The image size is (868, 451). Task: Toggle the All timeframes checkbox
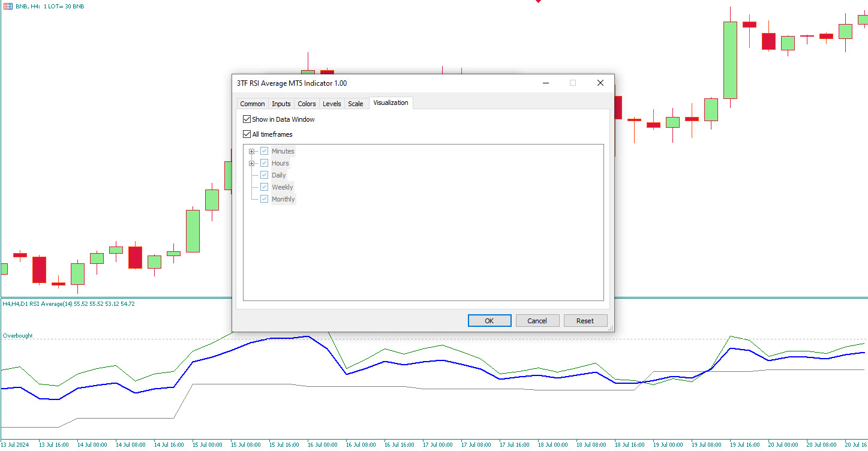(247, 134)
